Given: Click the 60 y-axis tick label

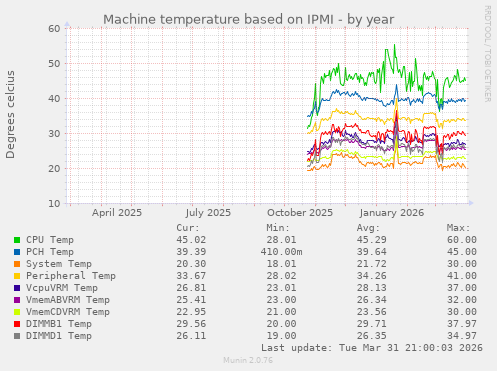Looking at the screenshot, I should pos(54,29).
